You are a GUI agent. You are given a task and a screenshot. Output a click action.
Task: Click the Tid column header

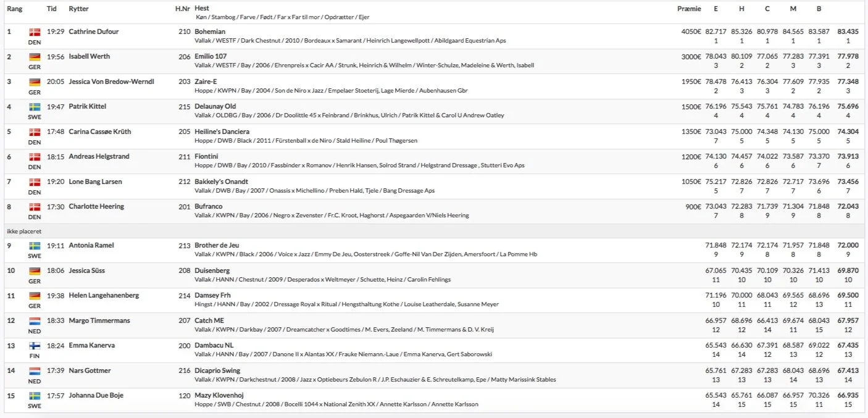click(x=52, y=9)
